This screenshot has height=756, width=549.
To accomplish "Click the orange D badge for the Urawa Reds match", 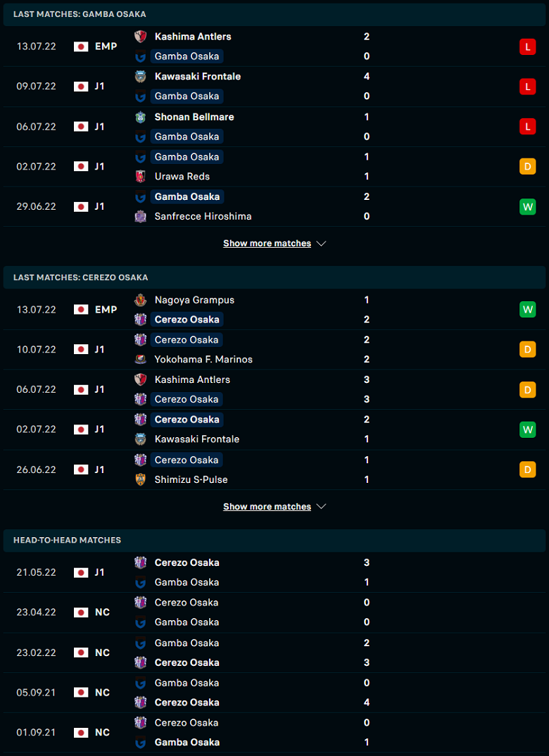I will click(x=527, y=167).
